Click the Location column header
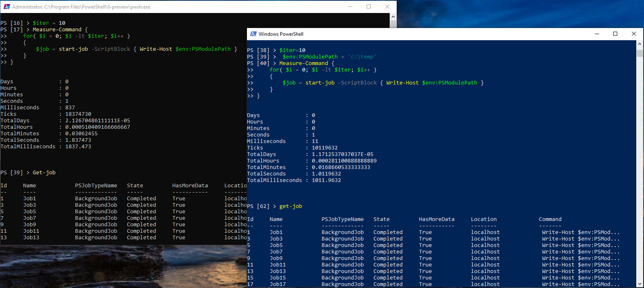 point(484,219)
